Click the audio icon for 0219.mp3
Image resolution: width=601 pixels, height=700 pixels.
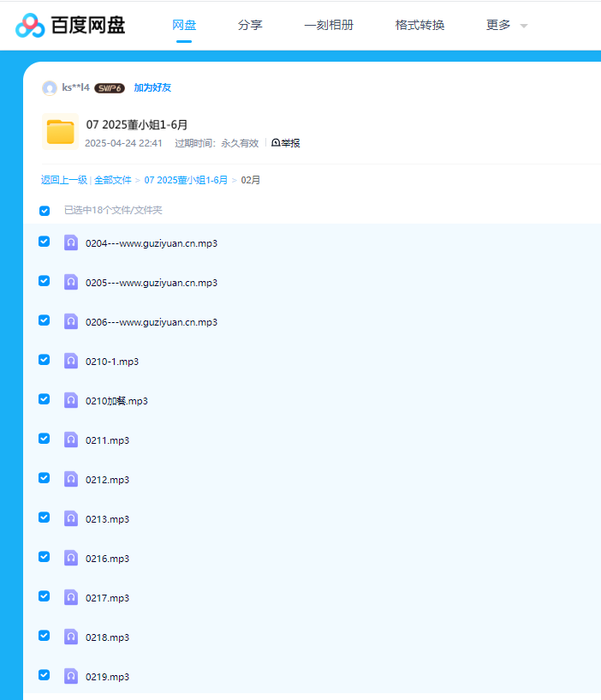click(71, 676)
